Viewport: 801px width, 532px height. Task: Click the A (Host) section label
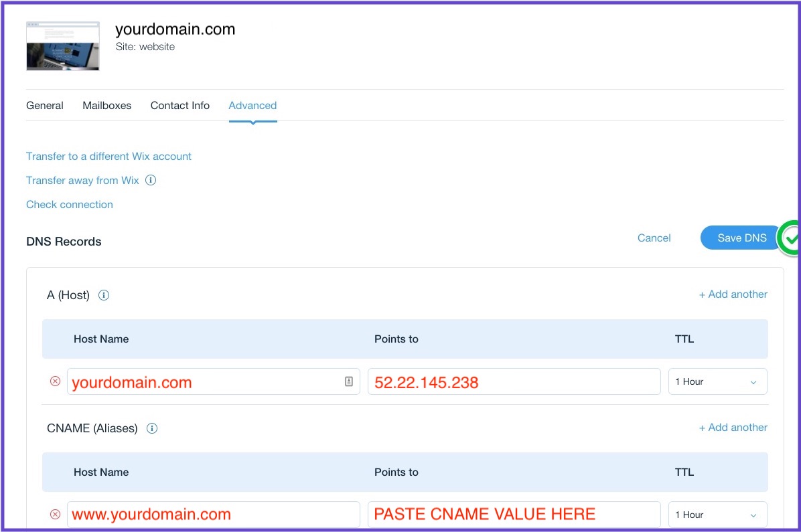point(68,295)
